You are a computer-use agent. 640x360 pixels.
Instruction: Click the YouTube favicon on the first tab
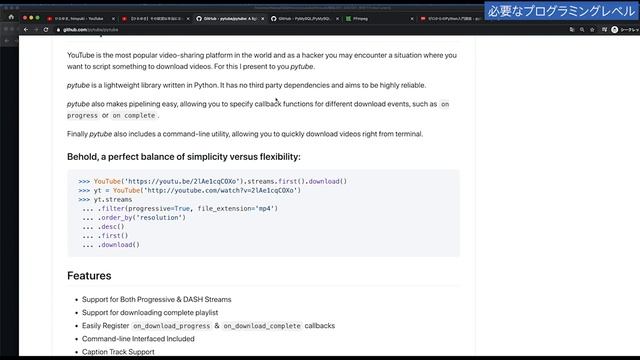[x=49, y=19]
